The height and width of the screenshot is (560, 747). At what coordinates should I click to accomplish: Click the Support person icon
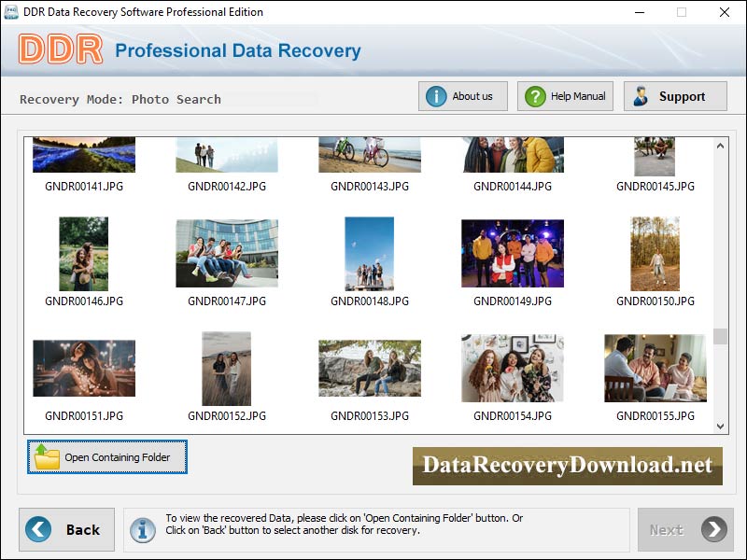click(x=641, y=95)
